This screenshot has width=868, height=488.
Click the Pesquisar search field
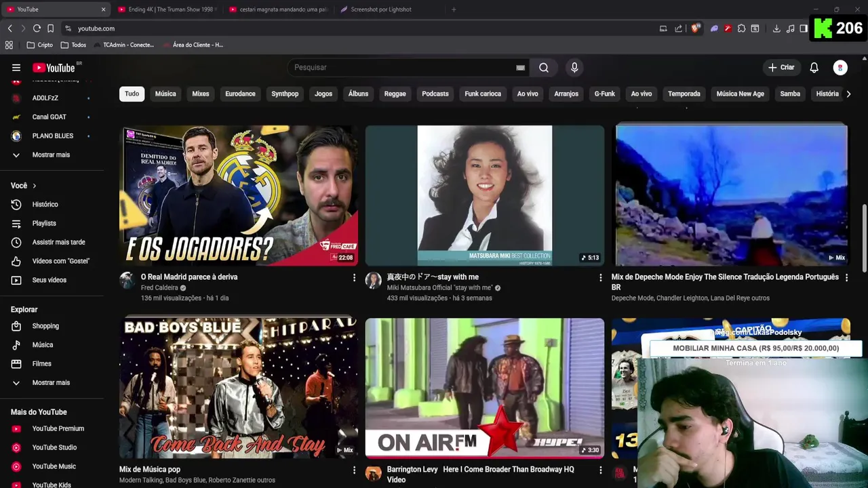click(x=403, y=68)
